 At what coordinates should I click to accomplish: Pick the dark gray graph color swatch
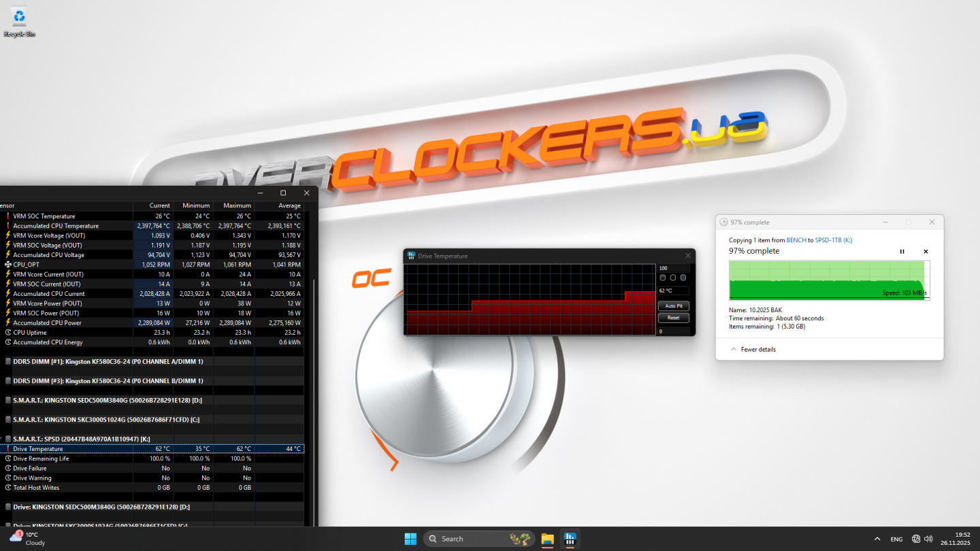pyautogui.click(x=663, y=278)
